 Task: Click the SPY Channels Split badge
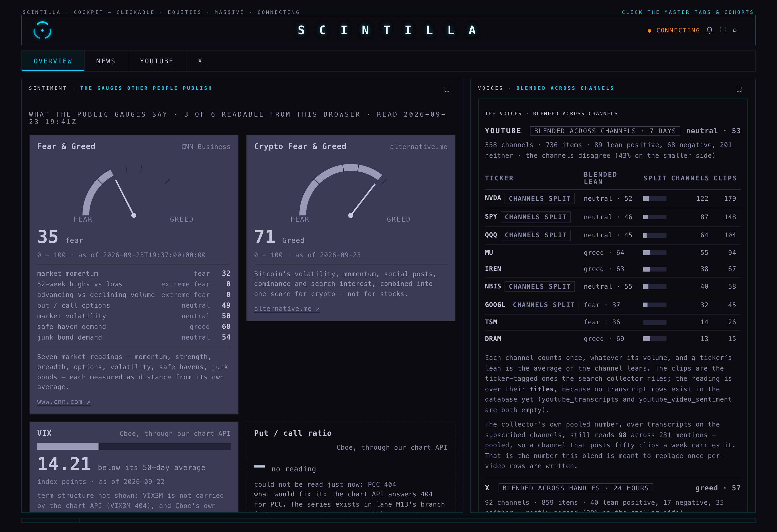[x=536, y=217]
